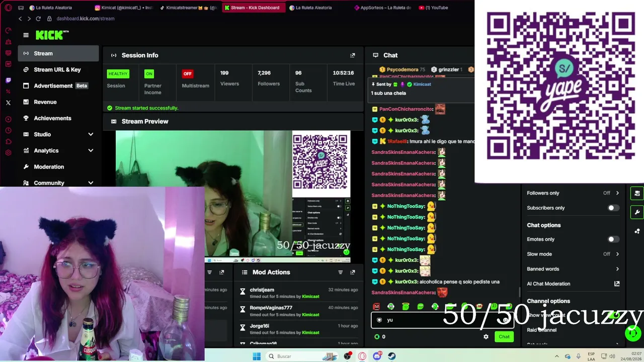Click the chat message input field
Image resolution: width=644 pixels, height=362 pixels.
coord(442,320)
